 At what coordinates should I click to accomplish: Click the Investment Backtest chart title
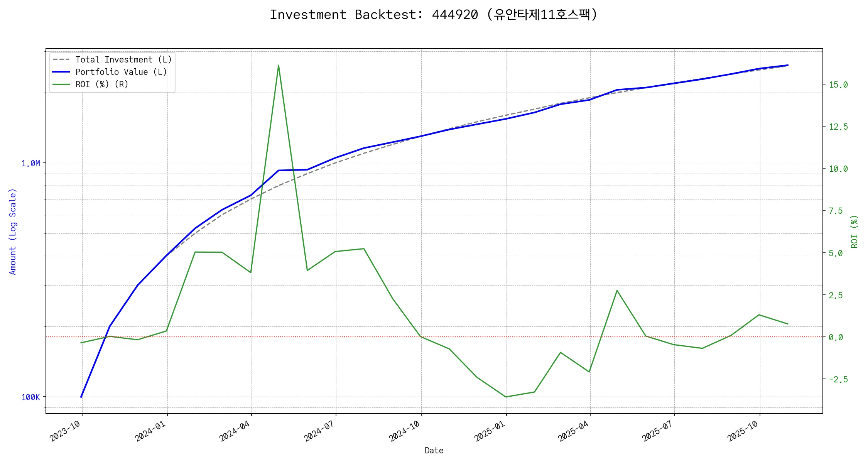434,15
